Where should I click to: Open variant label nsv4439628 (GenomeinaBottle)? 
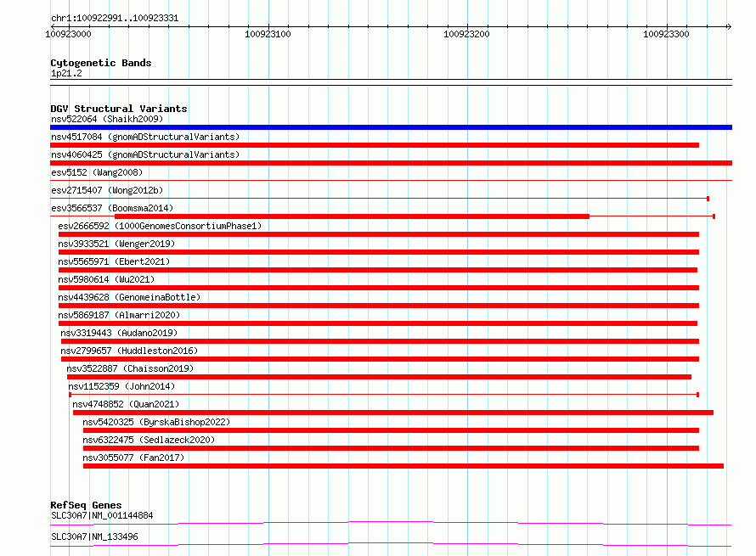point(129,297)
